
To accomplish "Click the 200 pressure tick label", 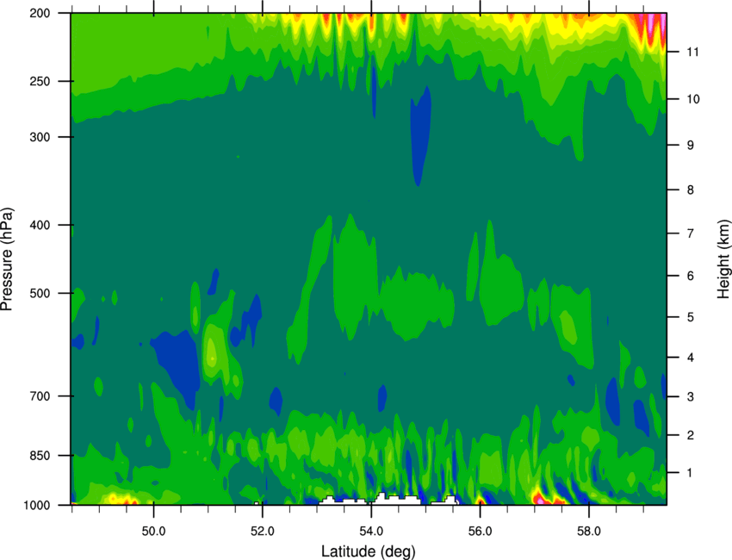I will [40, 13].
